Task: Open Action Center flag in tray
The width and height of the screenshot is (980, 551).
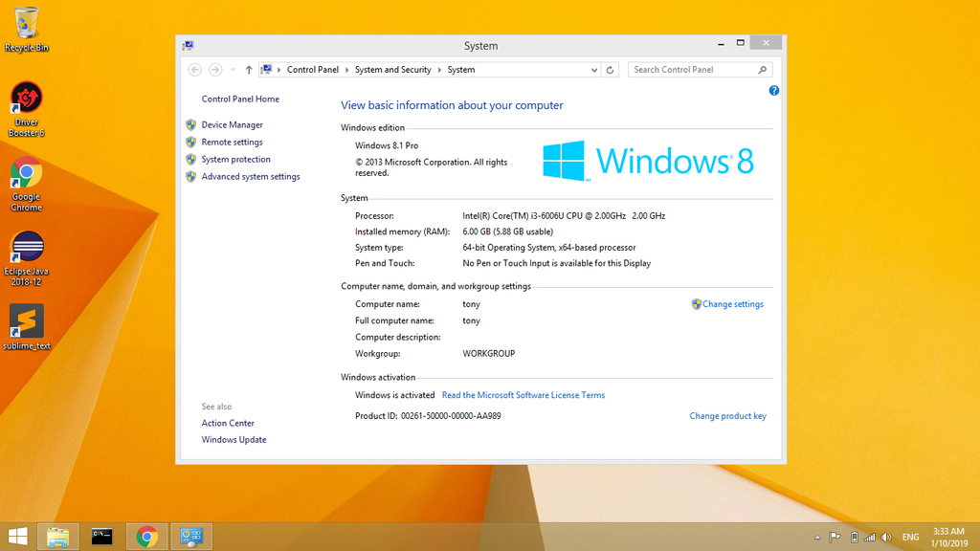Action: click(x=835, y=538)
